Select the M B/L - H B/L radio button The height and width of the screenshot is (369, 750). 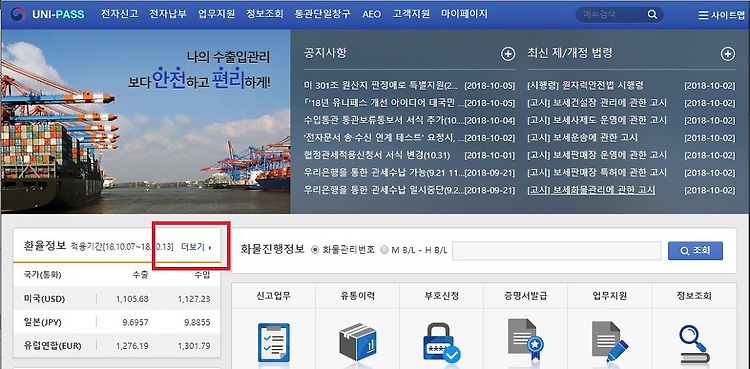point(385,250)
